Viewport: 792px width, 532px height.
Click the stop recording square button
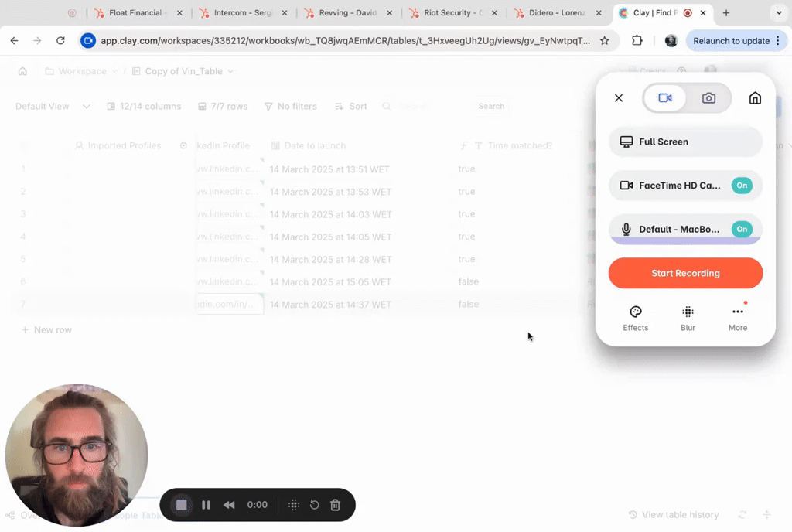tap(182, 505)
